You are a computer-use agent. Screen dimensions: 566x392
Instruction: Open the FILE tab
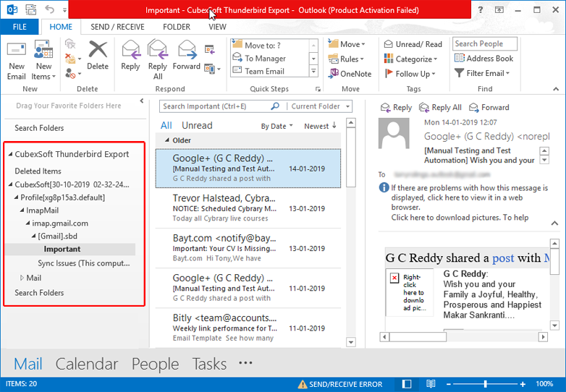point(20,27)
